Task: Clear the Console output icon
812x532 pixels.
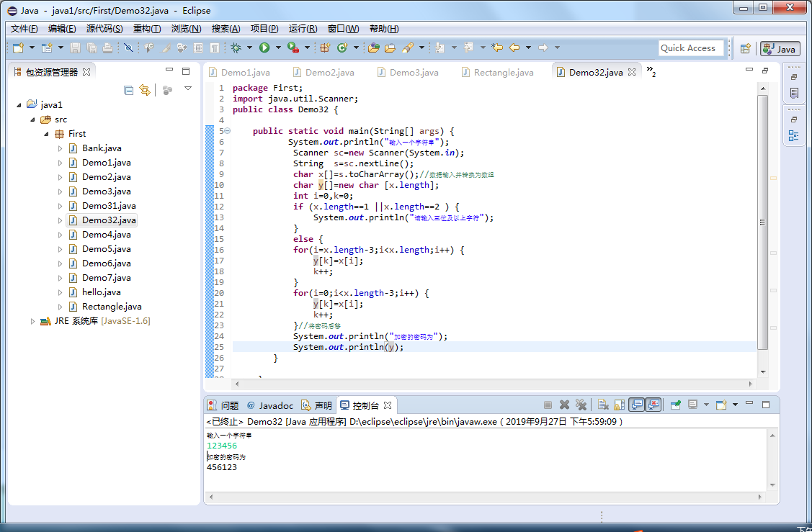Action: (x=603, y=405)
